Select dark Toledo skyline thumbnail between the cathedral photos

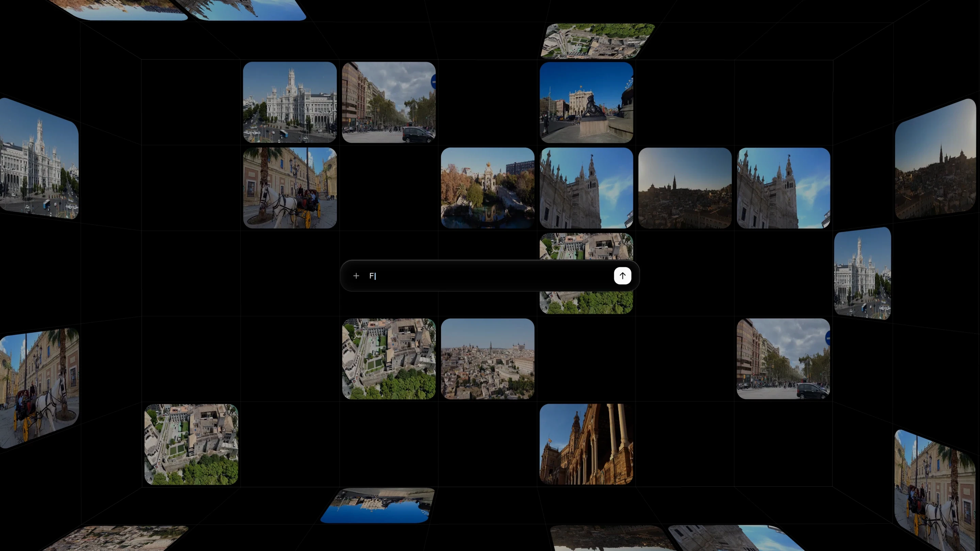[685, 188]
